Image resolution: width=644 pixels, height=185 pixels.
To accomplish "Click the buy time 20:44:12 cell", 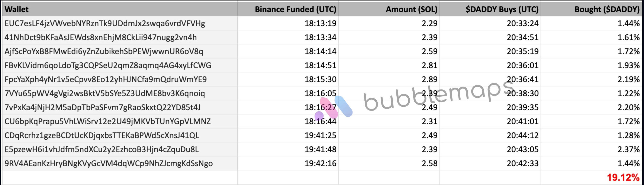I will 522,135.
